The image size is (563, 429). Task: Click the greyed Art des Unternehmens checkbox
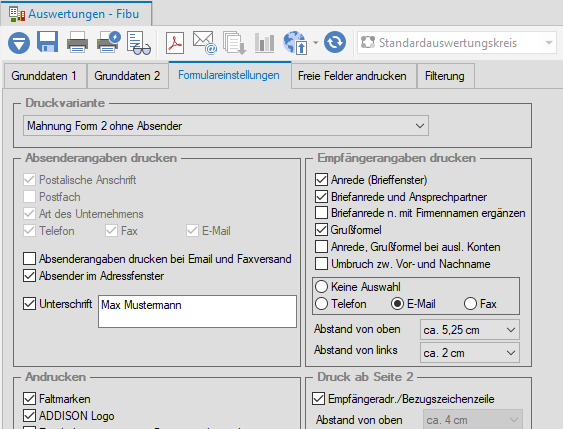(x=29, y=214)
